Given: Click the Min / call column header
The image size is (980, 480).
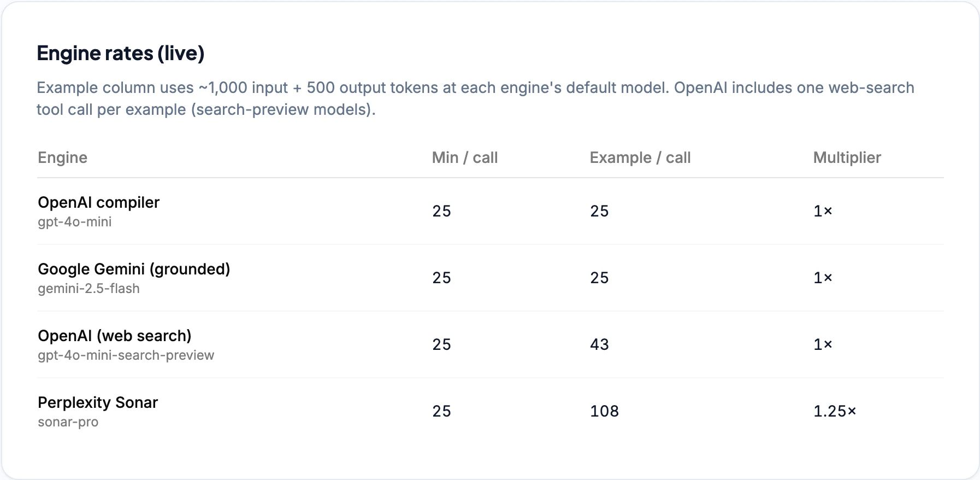Looking at the screenshot, I should [465, 158].
